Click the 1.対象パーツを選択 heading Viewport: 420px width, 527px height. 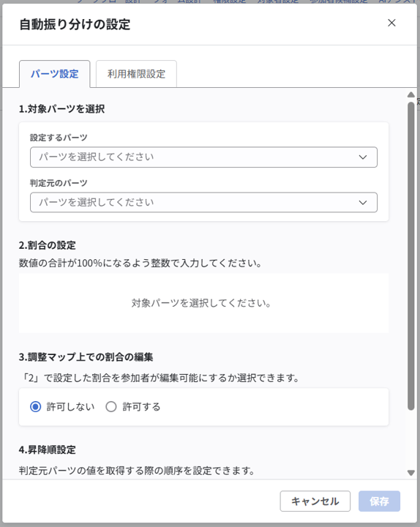61,109
